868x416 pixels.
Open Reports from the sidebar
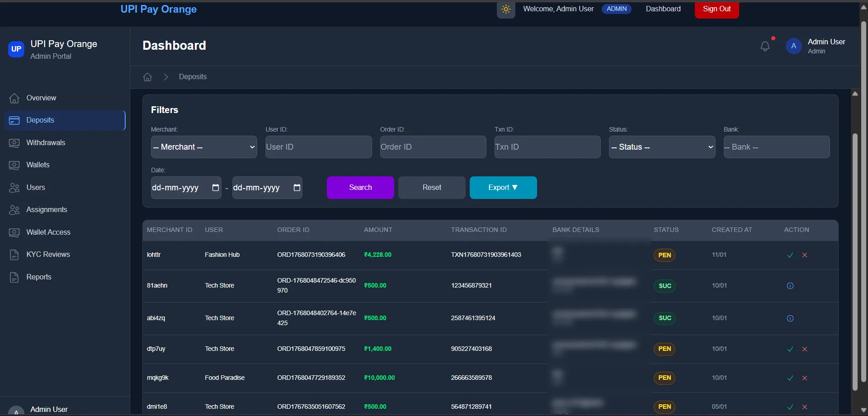coord(65,277)
